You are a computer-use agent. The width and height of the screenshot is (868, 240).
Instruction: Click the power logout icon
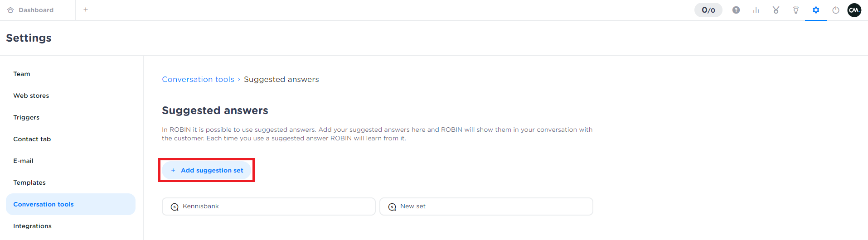pos(836,10)
